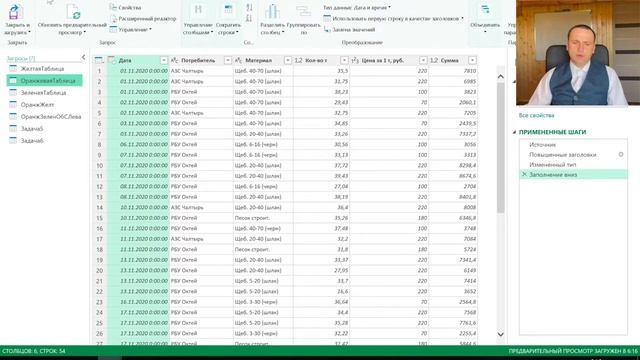This screenshot has height=360, width=640.
Task: Click the Цена за 1 т type icon
Action: click(x=355, y=60)
